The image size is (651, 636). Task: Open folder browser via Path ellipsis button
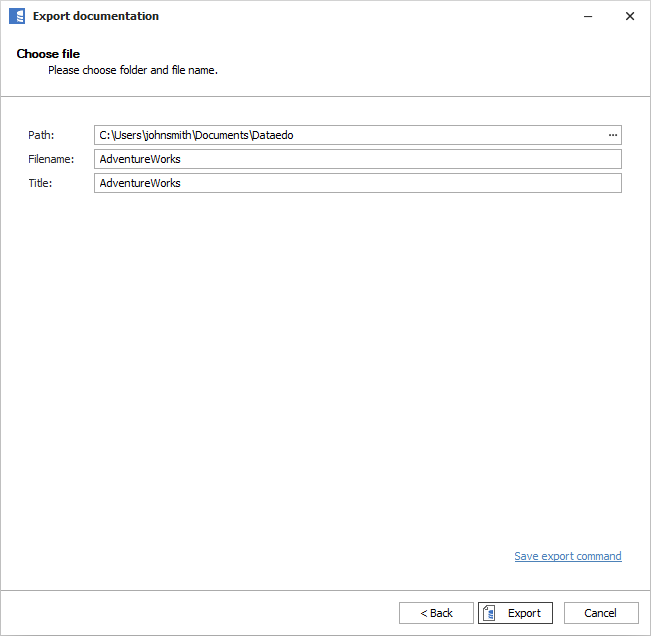(612, 135)
